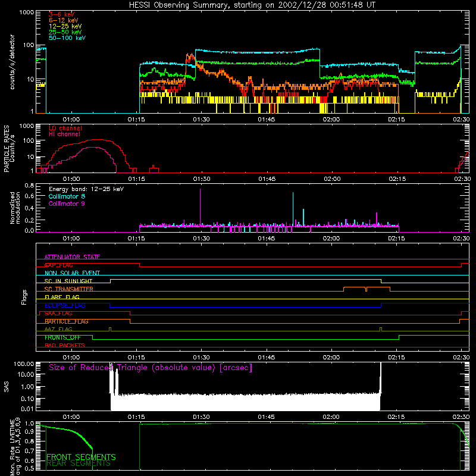Click the '0.01' tick label of the SAS plot

tap(27, 409)
